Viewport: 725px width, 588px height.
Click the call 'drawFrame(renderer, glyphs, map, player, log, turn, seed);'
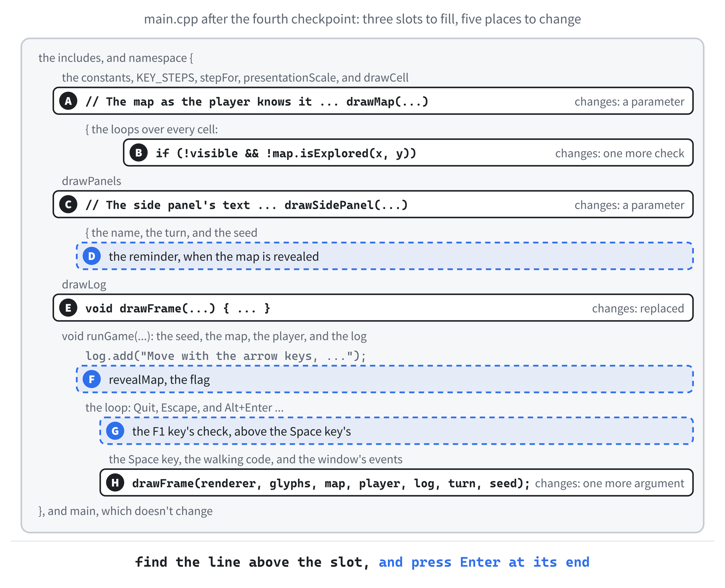tap(331, 483)
